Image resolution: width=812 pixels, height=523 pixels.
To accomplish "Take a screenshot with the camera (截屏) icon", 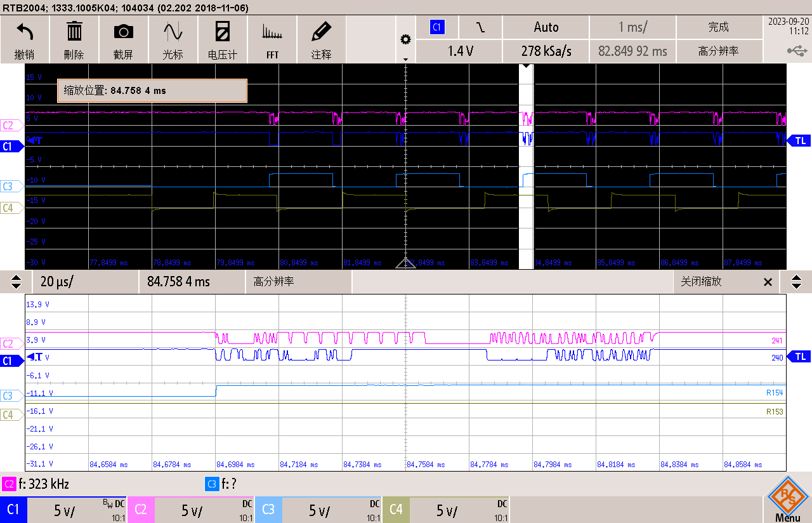I will 123,31.
